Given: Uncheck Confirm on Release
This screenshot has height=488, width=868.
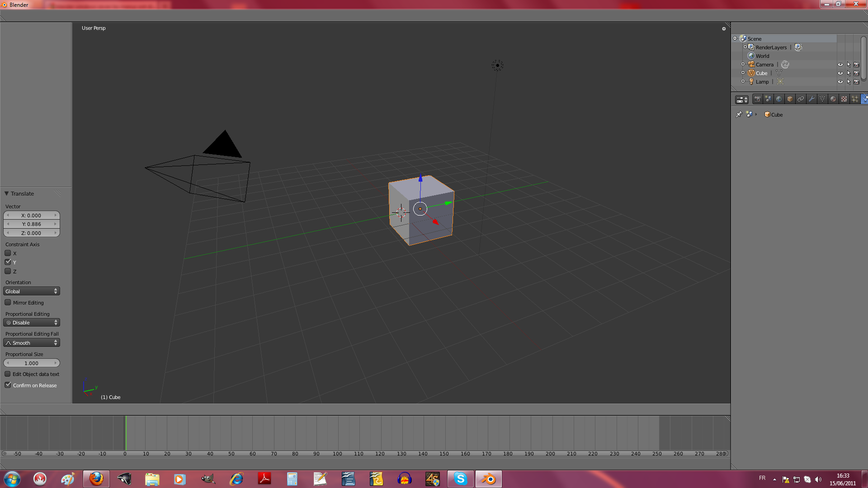Looking at the screenshot, I should point(8,385).
